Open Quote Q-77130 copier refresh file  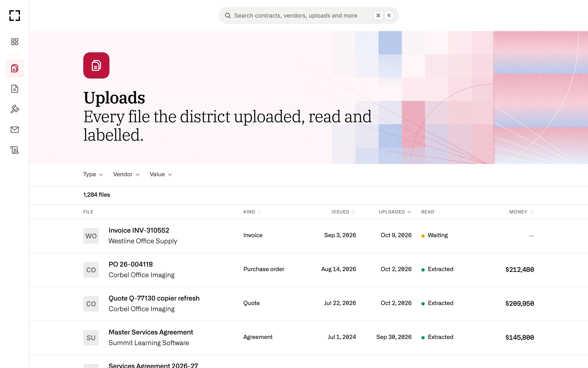[154, 298]
